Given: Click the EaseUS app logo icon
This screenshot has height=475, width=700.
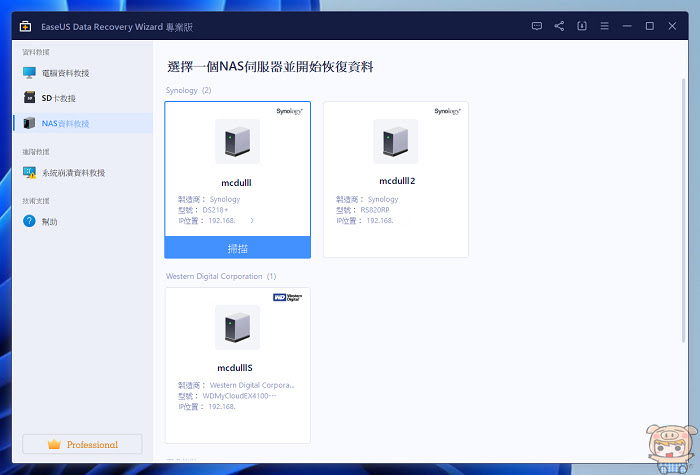Looking at the screenshot, I should pos(25,27).
